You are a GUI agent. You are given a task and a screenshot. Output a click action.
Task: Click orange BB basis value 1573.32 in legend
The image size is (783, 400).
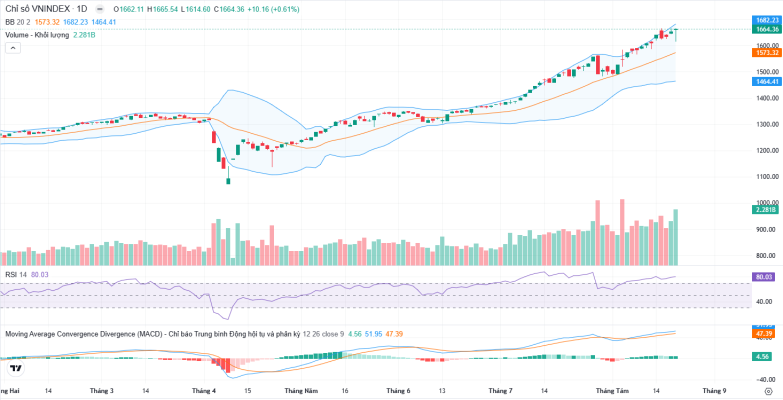coord(47,22)
